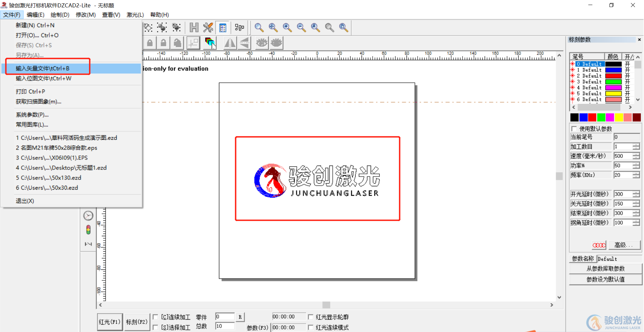Click the 频率(KHz) spinner arrows
Viewport: 644px width, 332px height.
tap(636, 175)
